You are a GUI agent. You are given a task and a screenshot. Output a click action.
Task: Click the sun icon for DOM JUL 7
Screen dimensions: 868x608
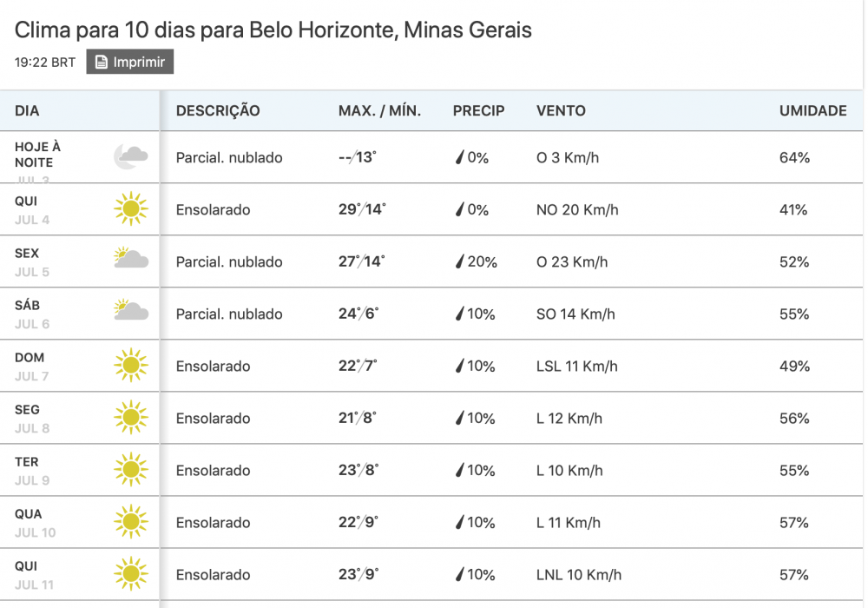click(x=130, y=366)
